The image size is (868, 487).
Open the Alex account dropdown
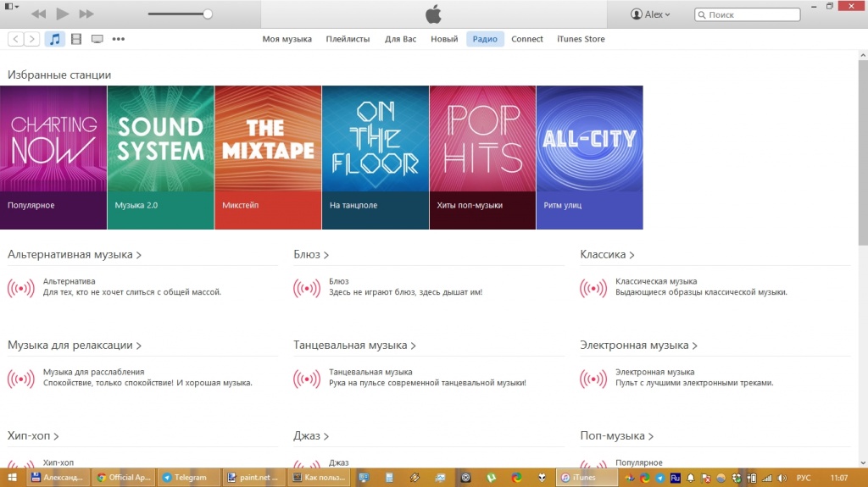[650, 14]
